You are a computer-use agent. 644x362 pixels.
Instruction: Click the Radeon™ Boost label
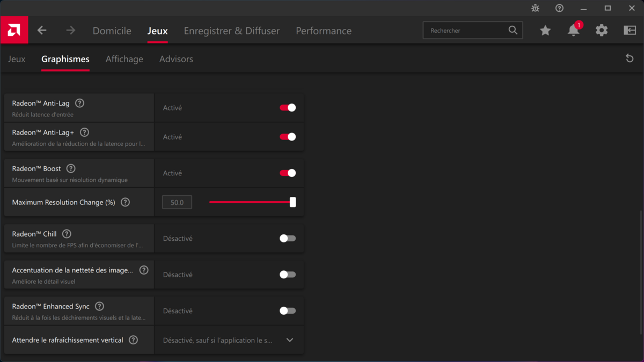coord(36,168)
